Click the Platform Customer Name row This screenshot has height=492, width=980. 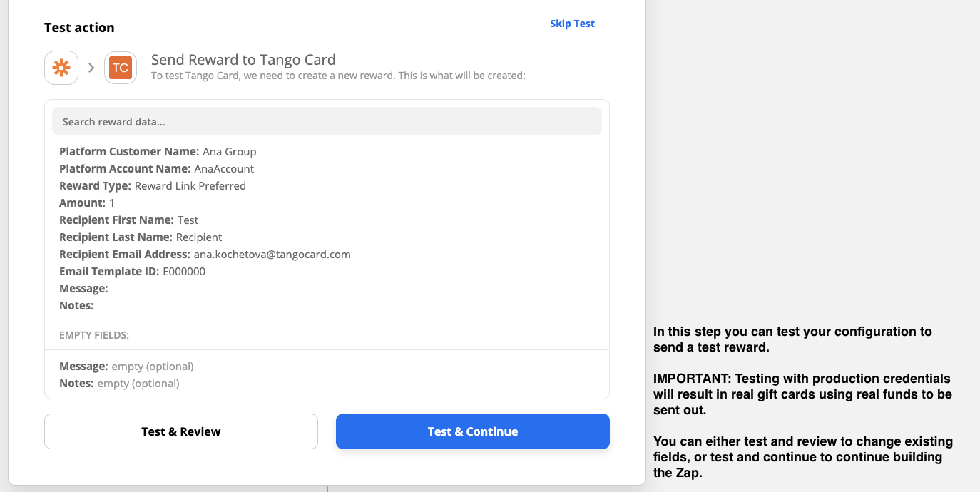pyautogui.click(x=157, y=151)
